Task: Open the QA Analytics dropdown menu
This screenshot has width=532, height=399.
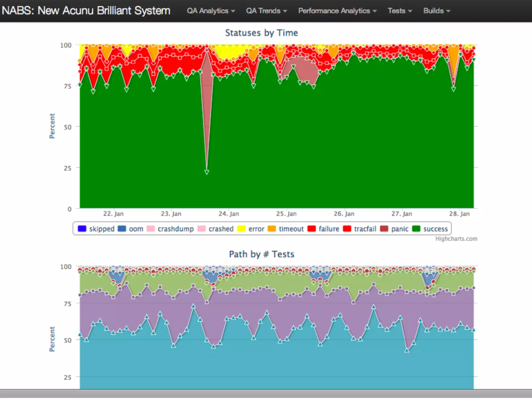Action: coord(211,11)
